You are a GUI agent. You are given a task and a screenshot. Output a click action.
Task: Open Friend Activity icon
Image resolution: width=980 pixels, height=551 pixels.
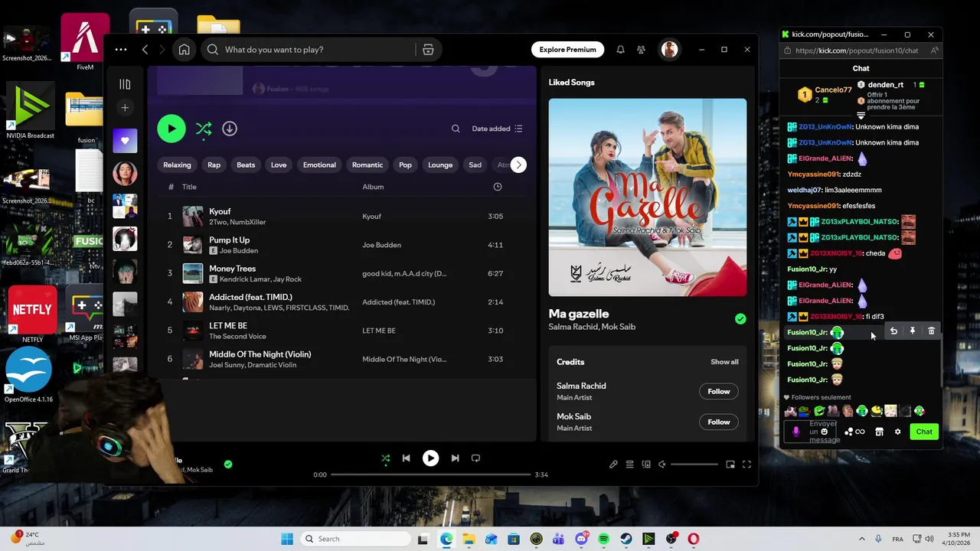pos(641,50)
